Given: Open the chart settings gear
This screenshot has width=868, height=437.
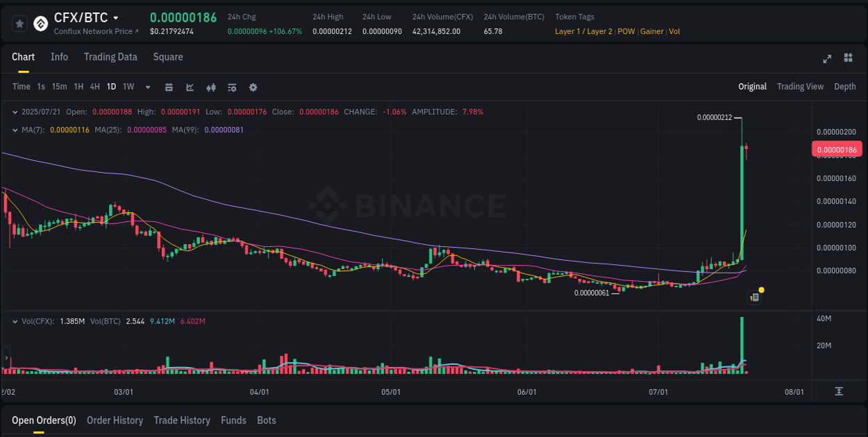Looking at the screenshot, I should 253,87.
